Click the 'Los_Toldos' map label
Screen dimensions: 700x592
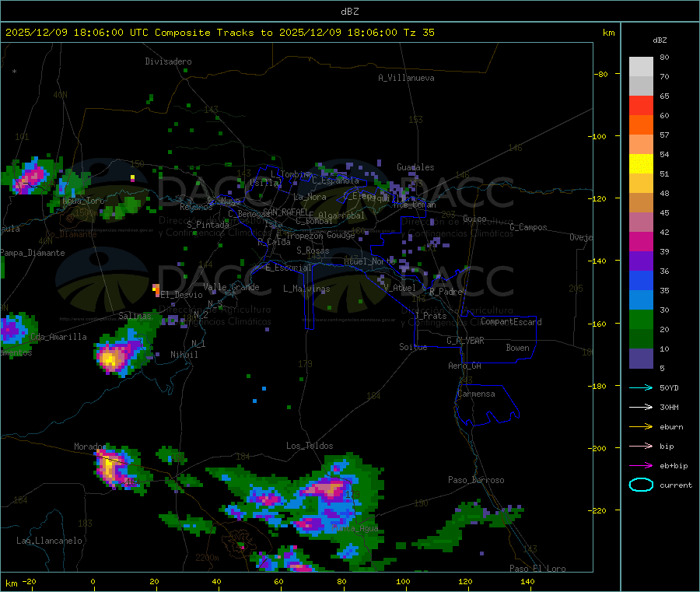click(310, 446)
